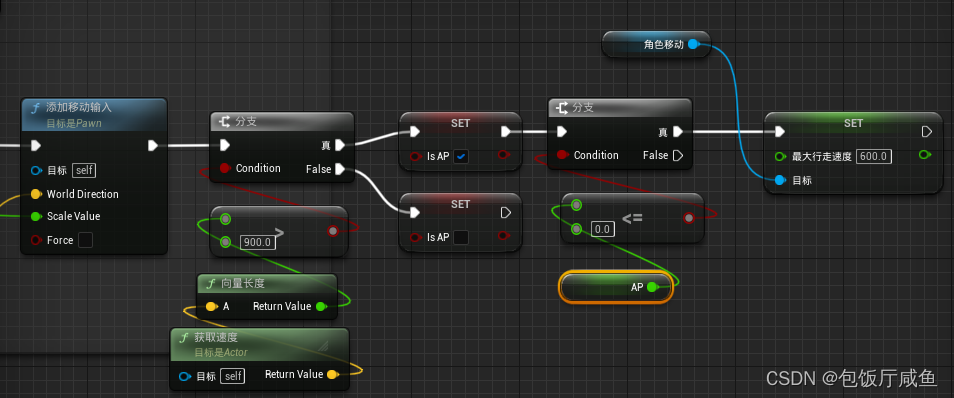954x398 pixels.
Task: Click the Condition pin of second 分支
Action: (x=563, y=155)
